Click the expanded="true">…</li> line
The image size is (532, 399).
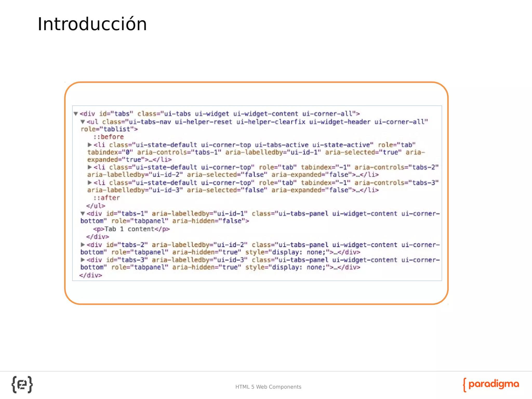point(129,159)
